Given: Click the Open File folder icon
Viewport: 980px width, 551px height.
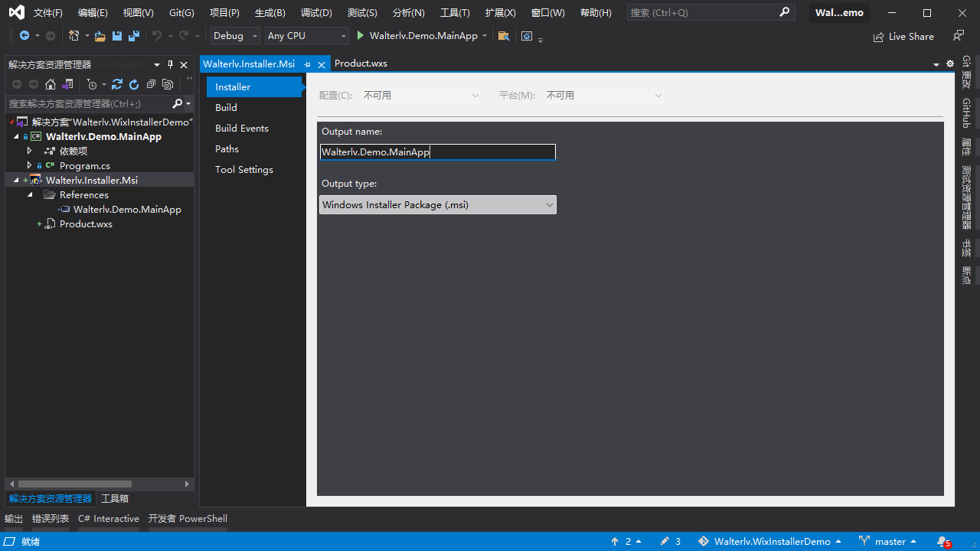Looking at the screenshot, I should click(x=100, y=36).
